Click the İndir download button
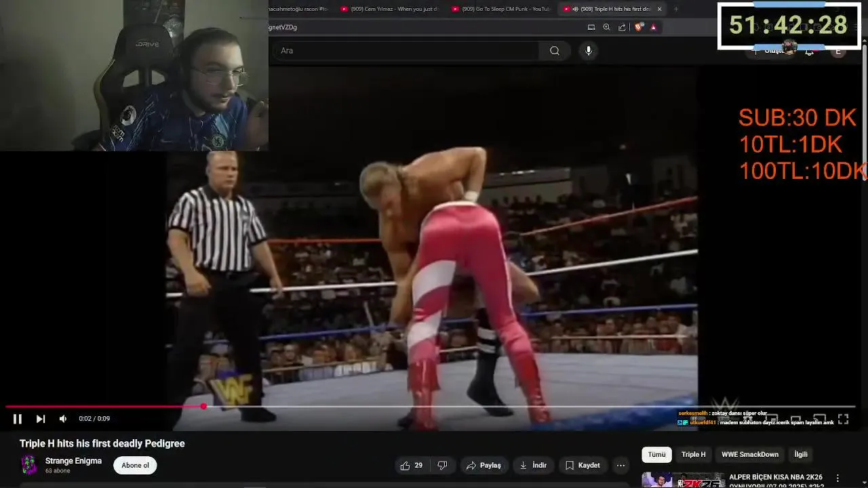This screenshot has width=868, height=488. (533, 466)
